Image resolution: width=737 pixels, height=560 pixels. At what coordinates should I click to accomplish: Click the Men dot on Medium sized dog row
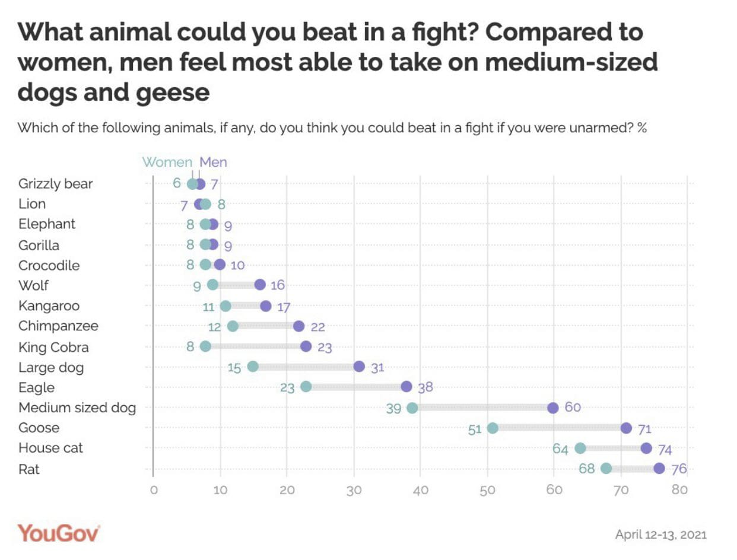(553, 408)
